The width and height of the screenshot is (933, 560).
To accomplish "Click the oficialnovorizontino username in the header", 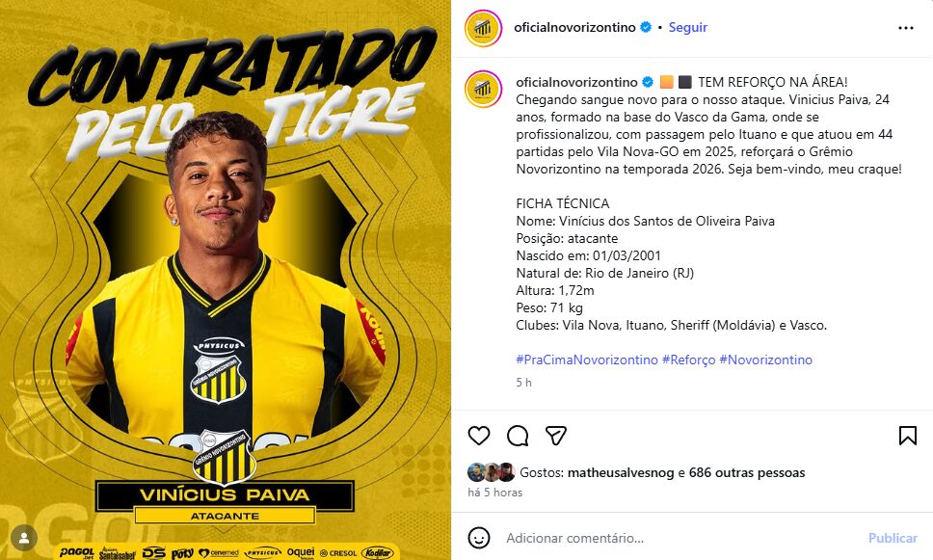I will (x=574, y=27).
